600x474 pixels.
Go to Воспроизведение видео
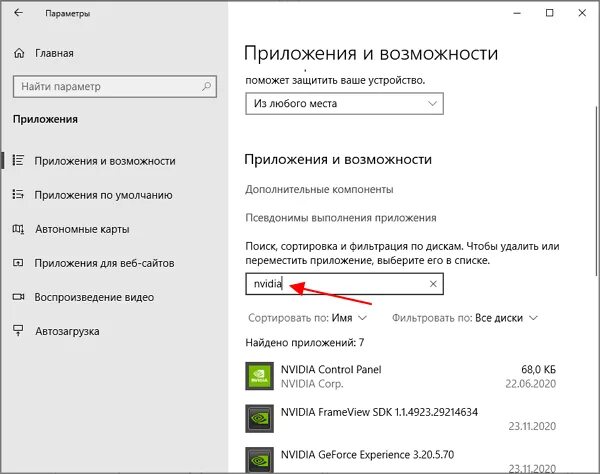click(94, 297)
